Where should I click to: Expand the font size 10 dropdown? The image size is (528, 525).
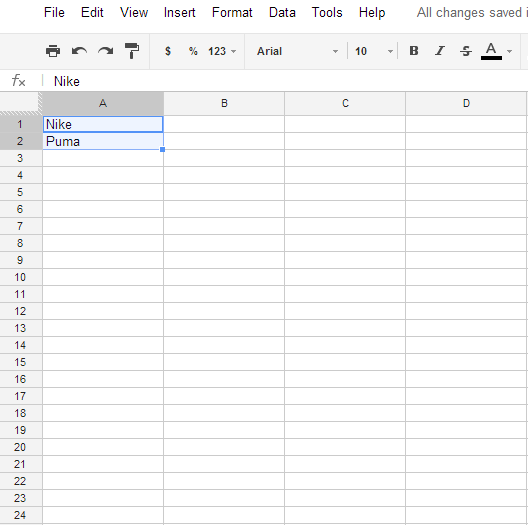pos(373,51)
